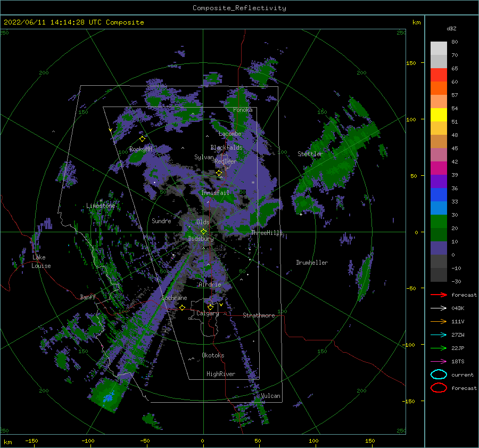Viewport: 479px width, 448px height.
Task: Click the RedDeer city label
Action: pos(226,161)
